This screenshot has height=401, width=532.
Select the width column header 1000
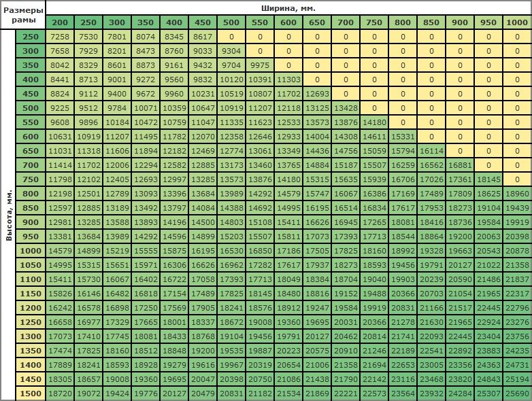(518, 22)
